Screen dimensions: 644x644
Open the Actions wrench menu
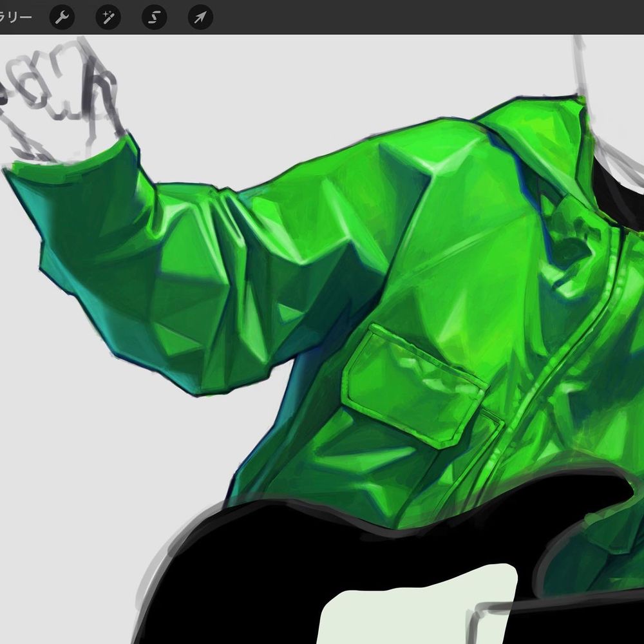pyautogui.click(x=62, y=17)
